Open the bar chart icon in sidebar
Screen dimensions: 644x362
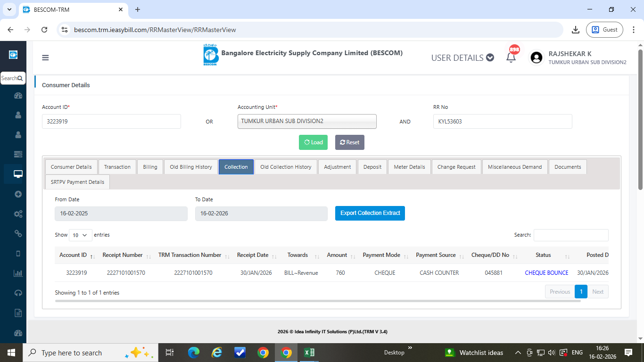(x=18, y=273)
